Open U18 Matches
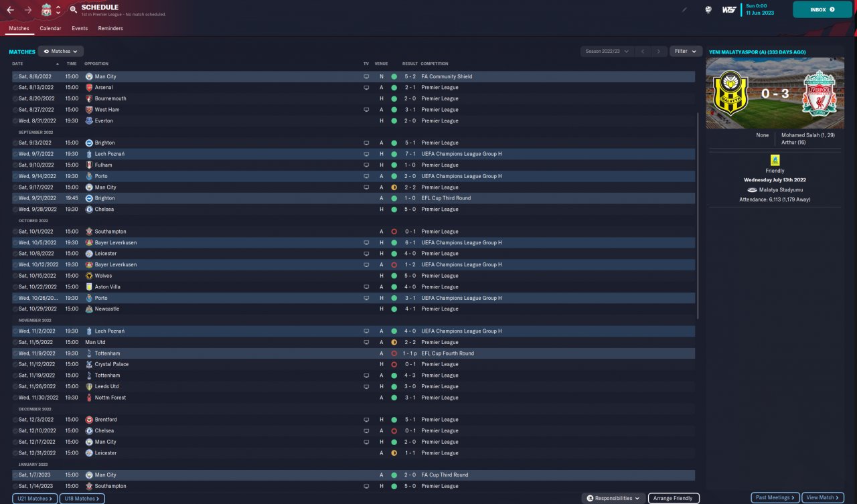857x504 pixels. click(82, 498)
